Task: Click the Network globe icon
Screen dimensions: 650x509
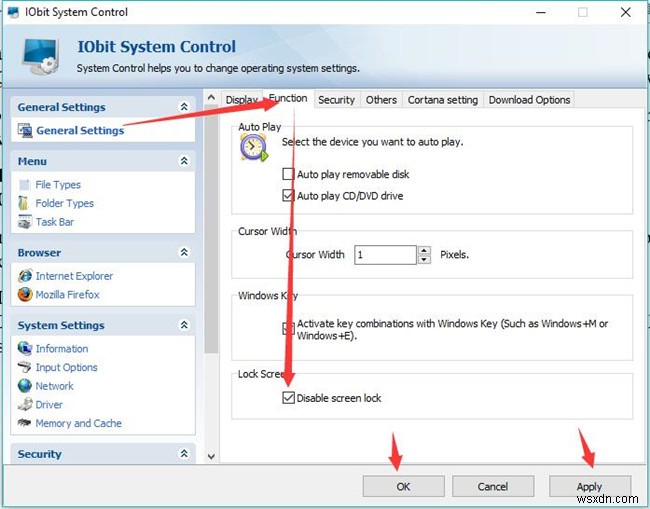Action: (x=25, y=385)
